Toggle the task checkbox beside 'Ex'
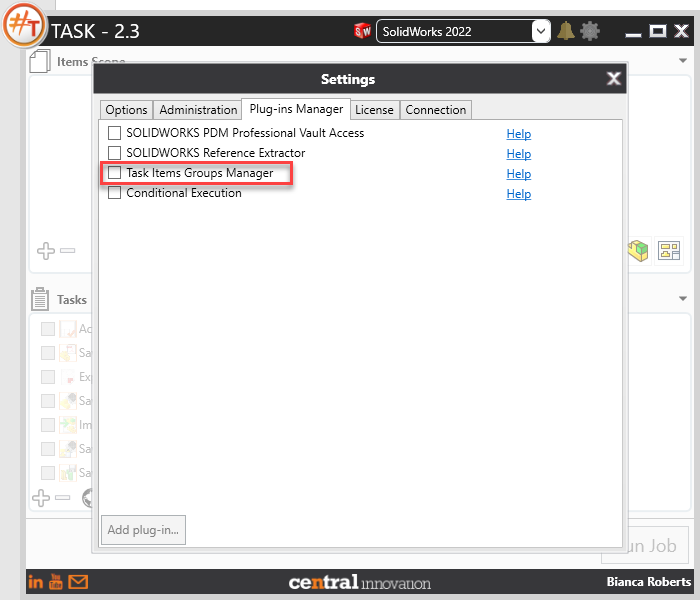700x600 pixels. [48, 377]
